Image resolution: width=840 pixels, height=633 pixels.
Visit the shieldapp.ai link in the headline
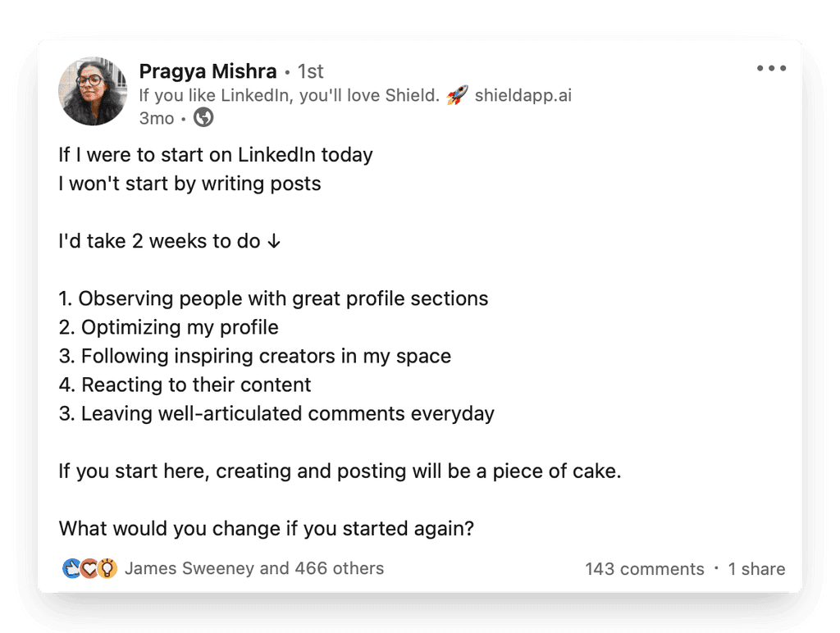[523, 95]
